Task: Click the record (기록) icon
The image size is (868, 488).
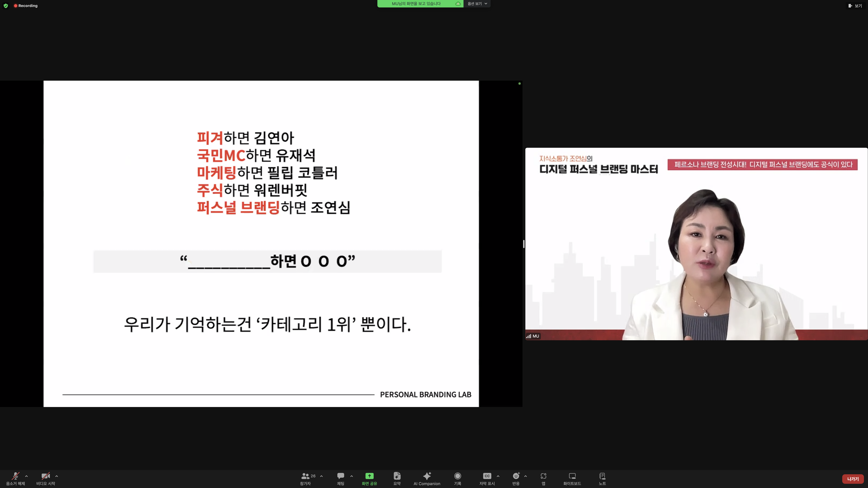Action: click(457, 476)
